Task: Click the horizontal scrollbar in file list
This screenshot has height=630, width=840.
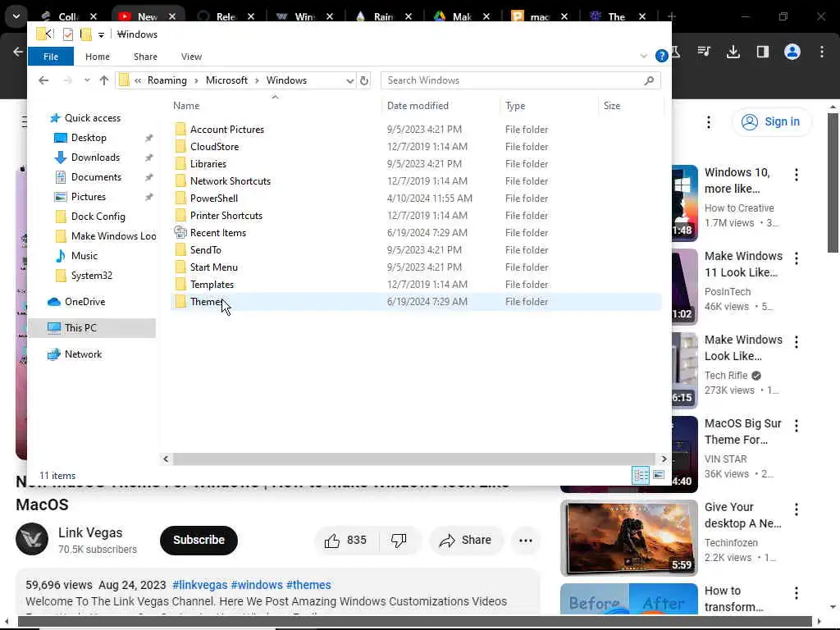Action: pos(413,459)
